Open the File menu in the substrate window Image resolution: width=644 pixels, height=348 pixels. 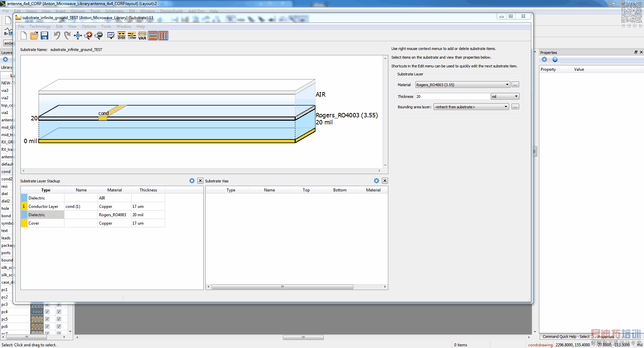click(x=21, y=26)
